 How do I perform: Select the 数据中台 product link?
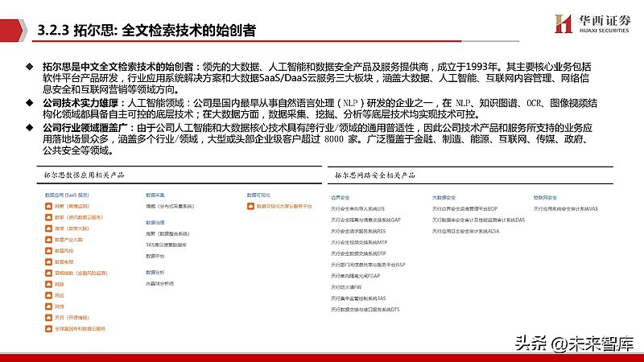(155, 255)
